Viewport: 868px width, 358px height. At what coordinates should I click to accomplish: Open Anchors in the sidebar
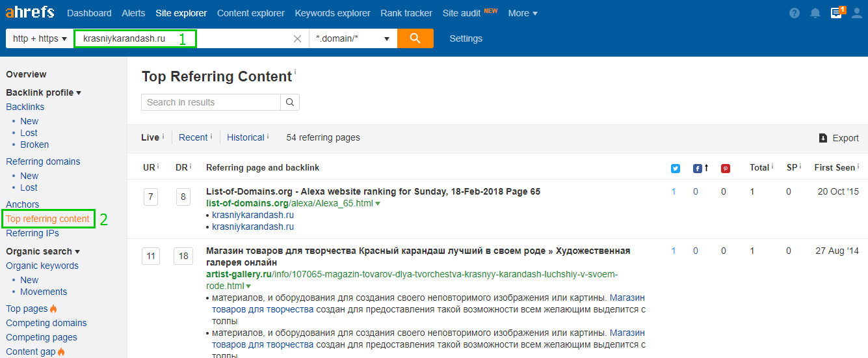pyautogui.click(x=23, y=204)
